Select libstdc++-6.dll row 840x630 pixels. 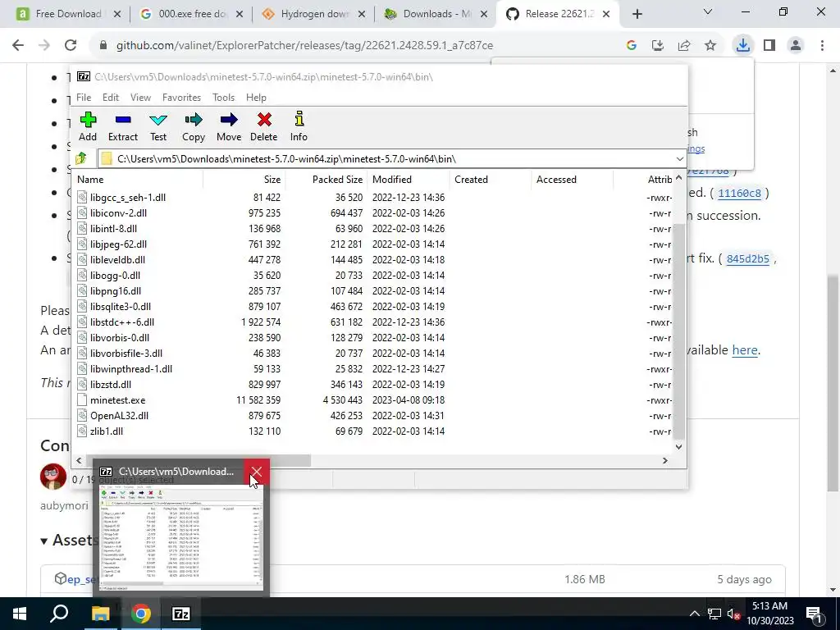click(373, 322)
